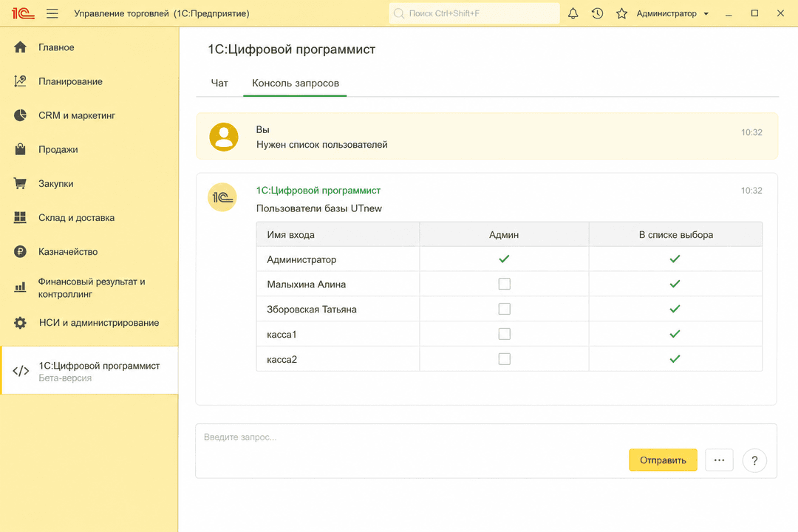The width and height of the screenshot is (798, 532).
Task: Open the Казначейство section
Action: coord(68,251)
